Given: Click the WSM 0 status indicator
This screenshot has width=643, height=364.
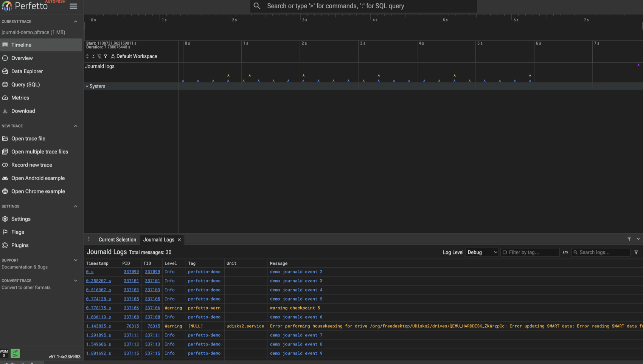Looking at the screenshot, I should pyautogui.click(x=4, y=353).
